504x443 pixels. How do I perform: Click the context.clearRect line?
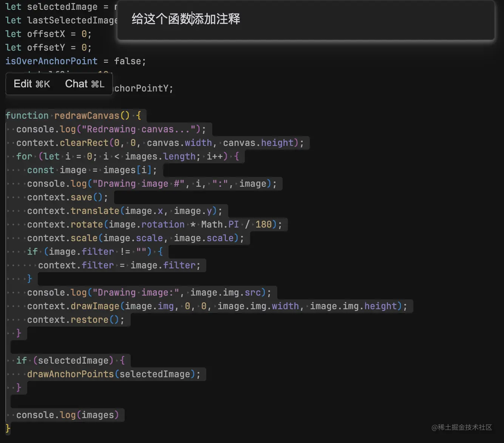tap(160, 143)
